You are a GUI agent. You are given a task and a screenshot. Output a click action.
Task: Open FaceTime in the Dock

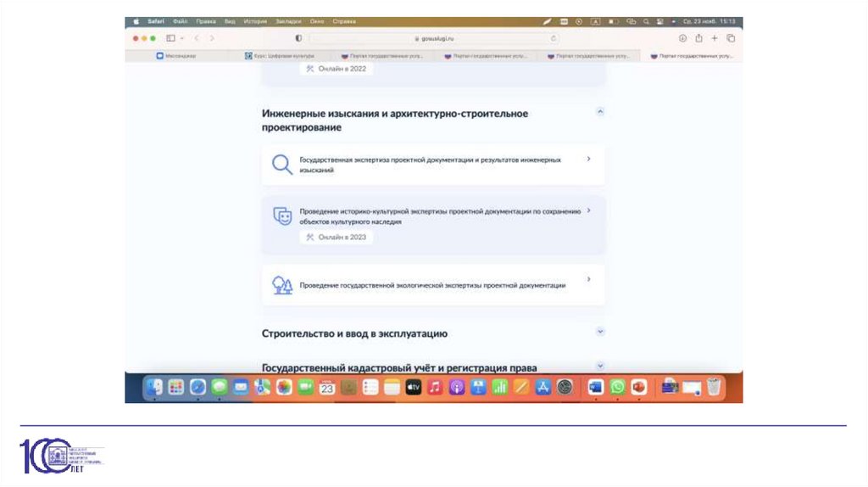[305, 387]
